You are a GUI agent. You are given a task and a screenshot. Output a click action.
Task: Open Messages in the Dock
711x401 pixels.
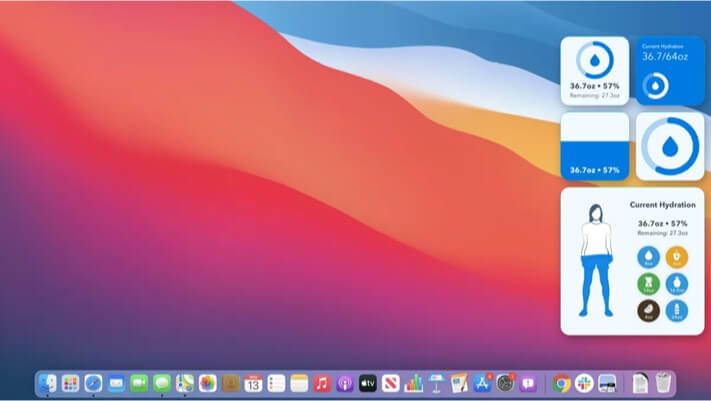pos(162,384)
